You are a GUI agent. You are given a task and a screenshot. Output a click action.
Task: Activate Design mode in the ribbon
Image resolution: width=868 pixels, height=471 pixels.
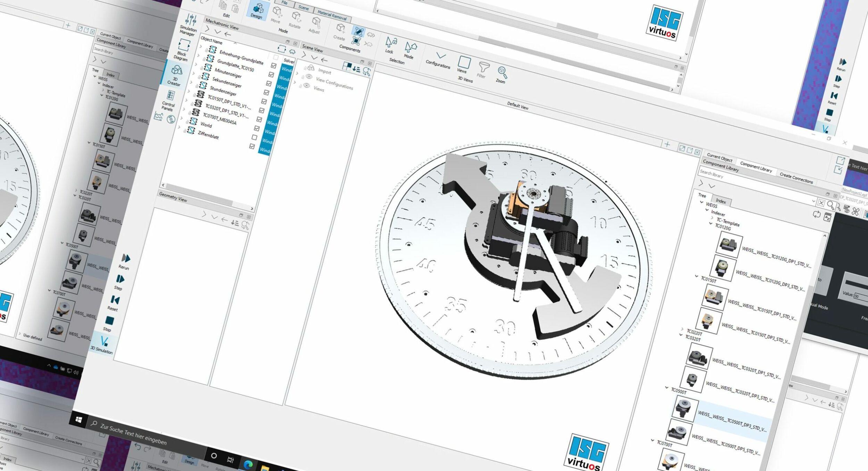257,11
